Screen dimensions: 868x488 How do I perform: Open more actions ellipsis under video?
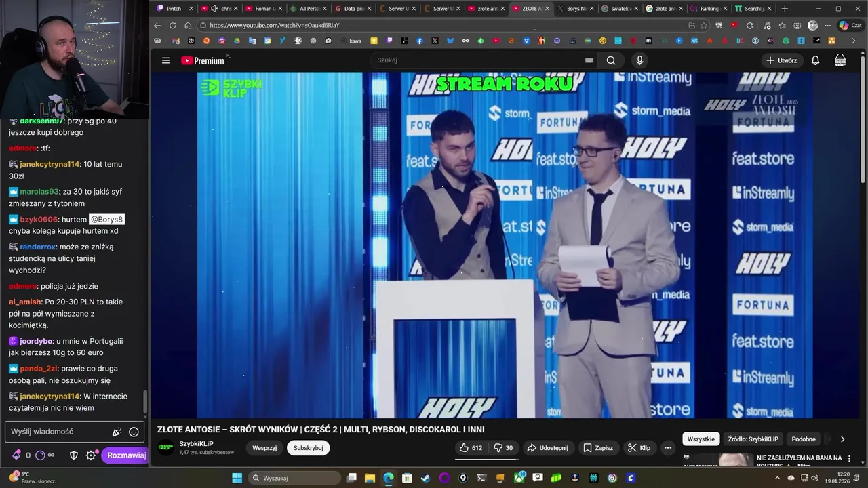point(668,448)
